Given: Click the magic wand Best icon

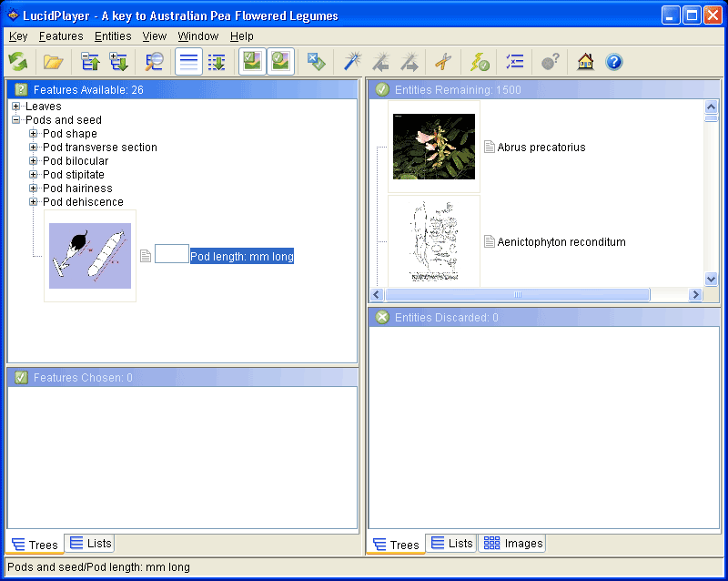Looking at the screenshot, I should pyautogui.click(x=351, y=62).
